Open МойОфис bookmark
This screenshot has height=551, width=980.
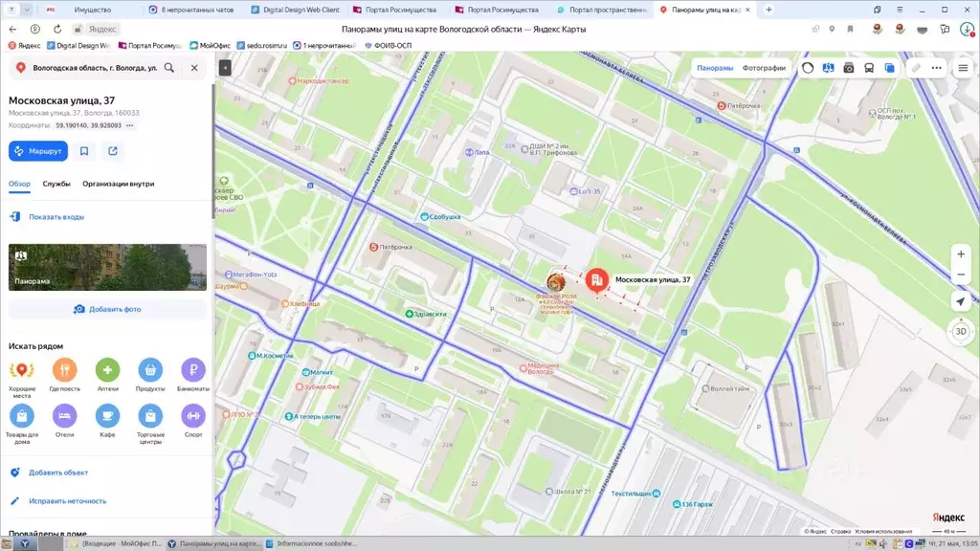210,45
